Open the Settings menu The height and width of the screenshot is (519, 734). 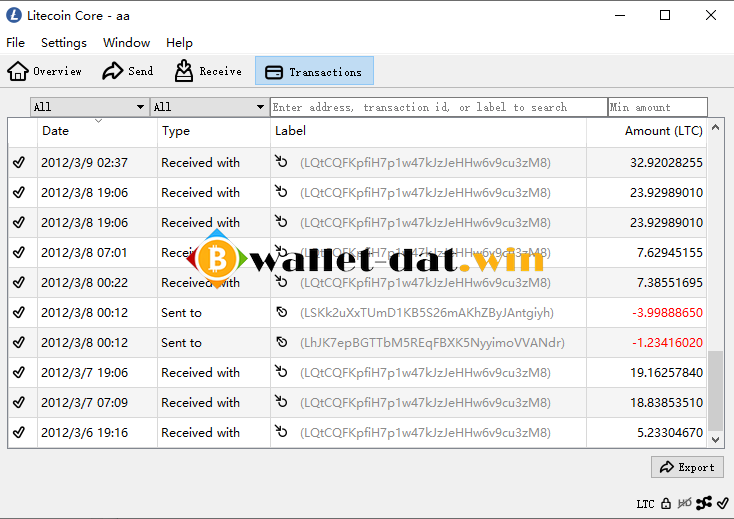click(x=64, y=43)
